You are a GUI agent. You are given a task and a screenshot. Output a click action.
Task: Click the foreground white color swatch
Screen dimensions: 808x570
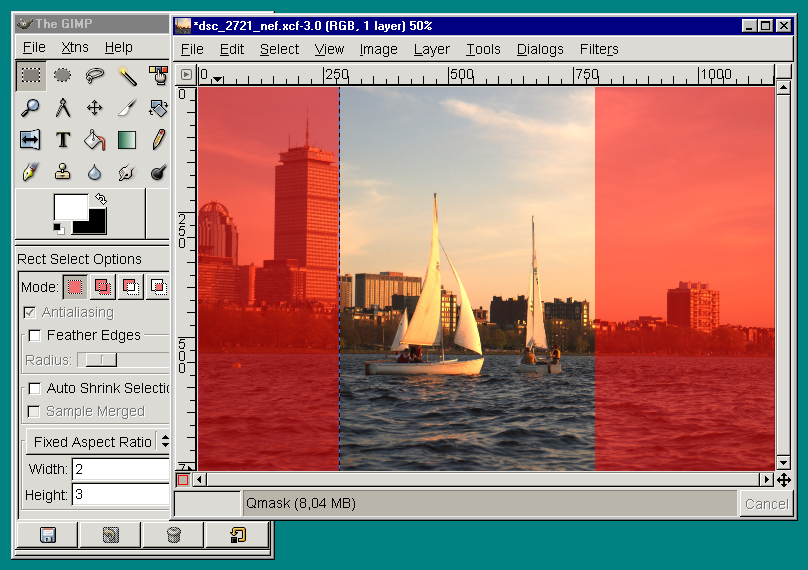coord(70,206)
